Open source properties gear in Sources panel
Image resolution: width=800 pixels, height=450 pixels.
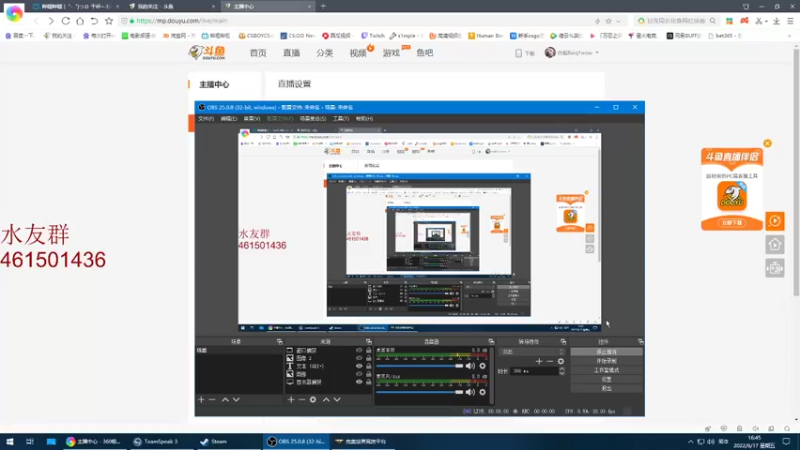click(x=313, y=399)
